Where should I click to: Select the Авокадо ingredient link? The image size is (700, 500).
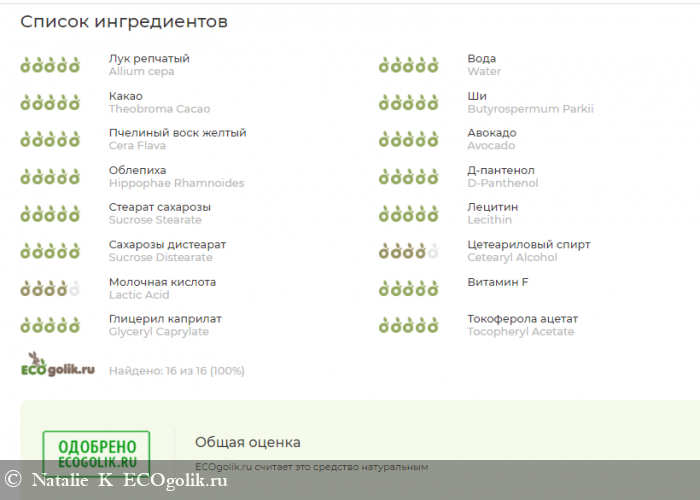[x=491, y=133]
